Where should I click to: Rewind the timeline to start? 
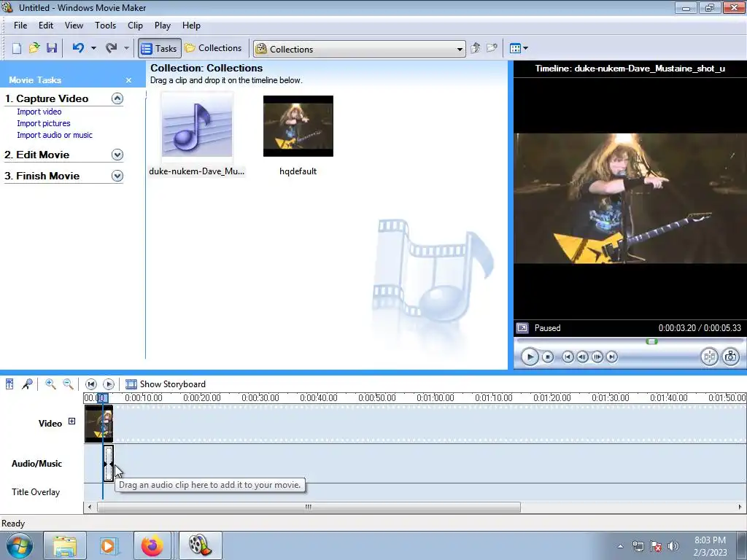point(91,384)
